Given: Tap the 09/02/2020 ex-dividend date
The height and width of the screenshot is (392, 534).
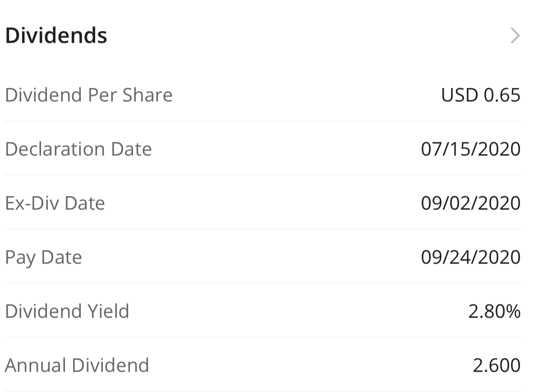Looking at the screenshot, I should pos(471,203).
